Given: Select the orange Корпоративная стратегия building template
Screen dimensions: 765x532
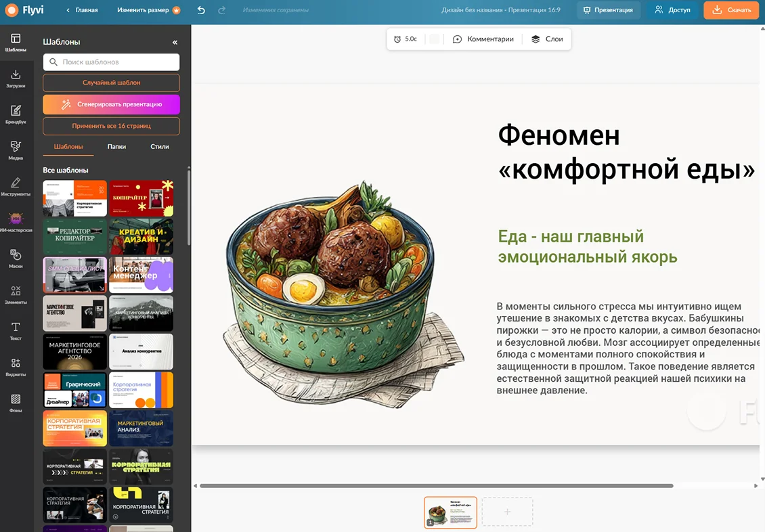Looking at the screenshot, I should 74,198.
